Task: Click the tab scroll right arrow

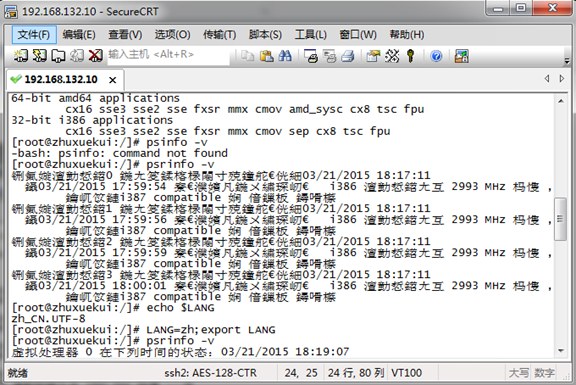Action: [562, 78]
